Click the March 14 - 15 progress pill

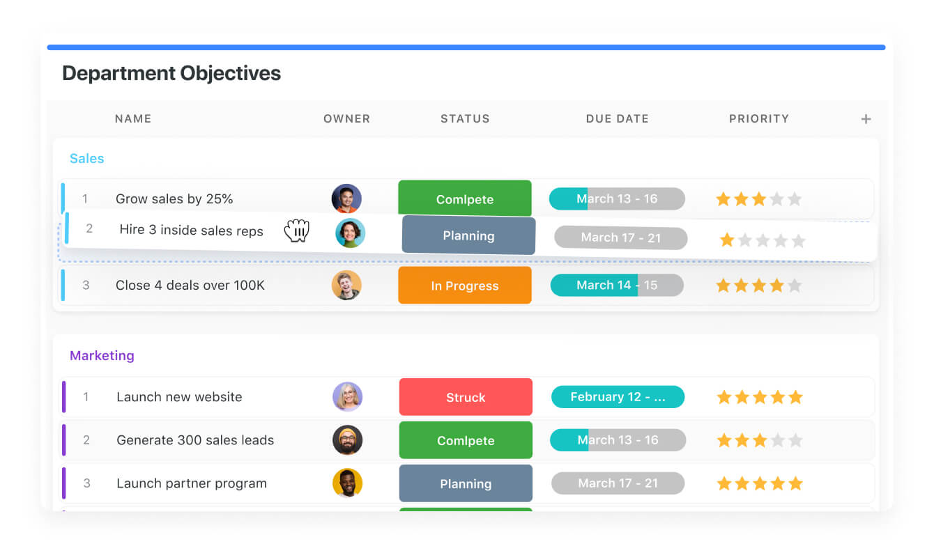click(x=616, y=284)
